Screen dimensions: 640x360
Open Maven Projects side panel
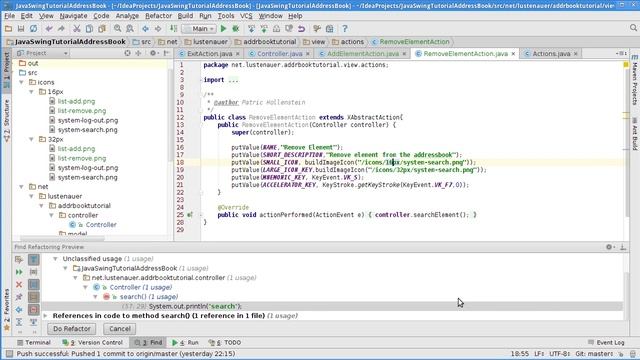(635, 80)
